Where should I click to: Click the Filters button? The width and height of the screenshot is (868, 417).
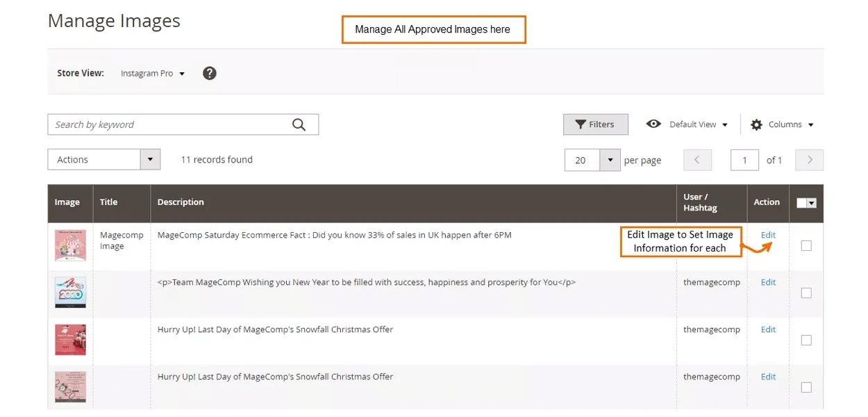coord(595,124)
